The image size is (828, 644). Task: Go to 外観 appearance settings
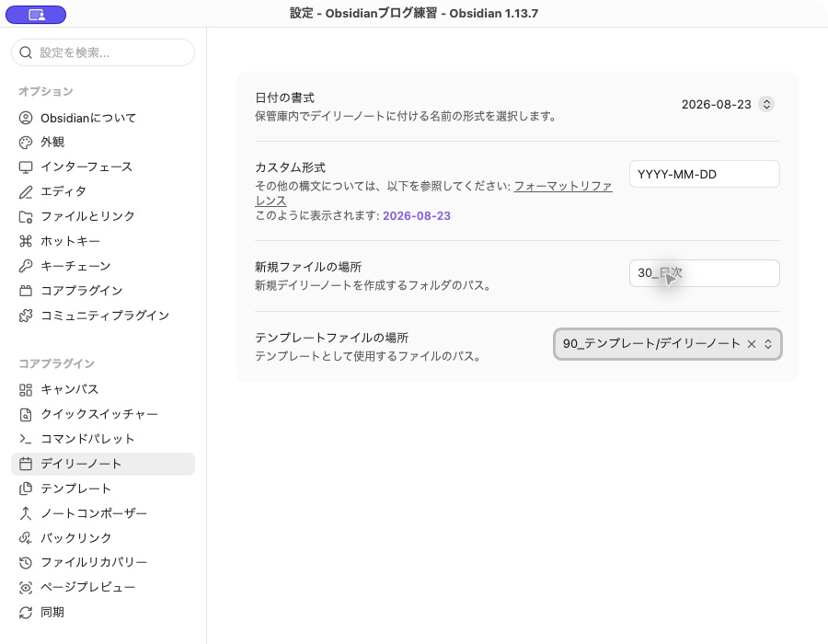pyautogui.click(x=103, y=143)
